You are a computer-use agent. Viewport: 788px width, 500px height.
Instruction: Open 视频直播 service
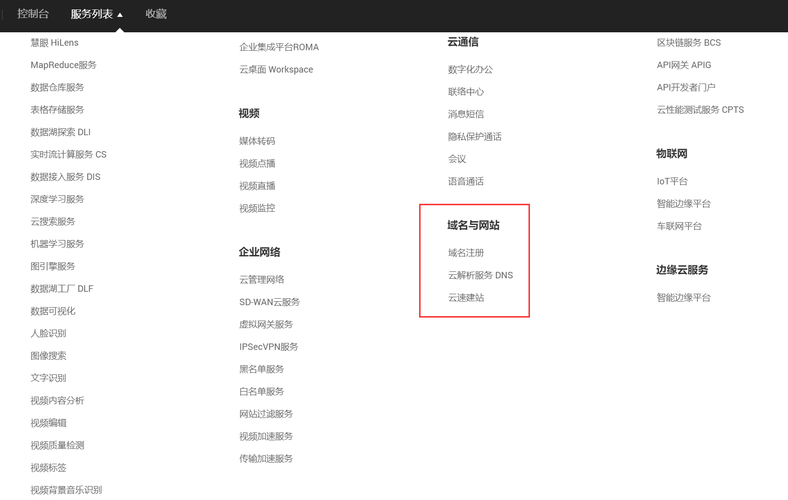click(x=257, y=186)
